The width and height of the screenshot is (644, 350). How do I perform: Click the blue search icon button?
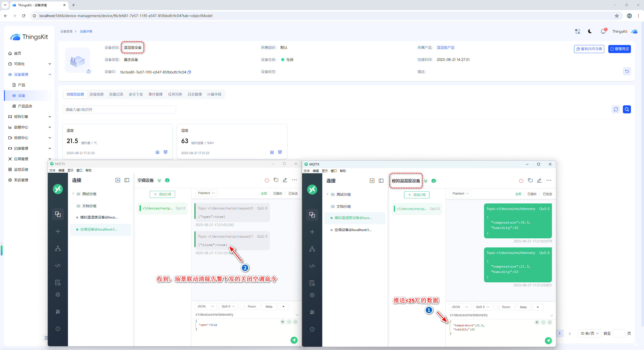point(627,109)
